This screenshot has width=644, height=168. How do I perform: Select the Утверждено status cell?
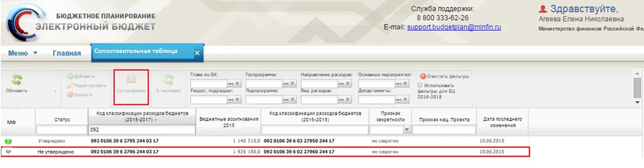tap(52, 141)
